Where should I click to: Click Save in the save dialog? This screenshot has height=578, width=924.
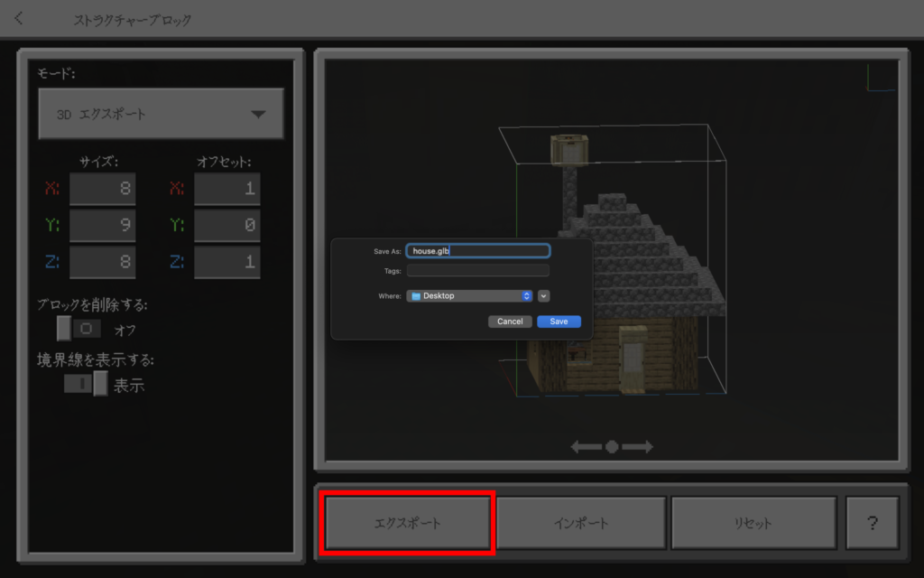click(559, 322)
